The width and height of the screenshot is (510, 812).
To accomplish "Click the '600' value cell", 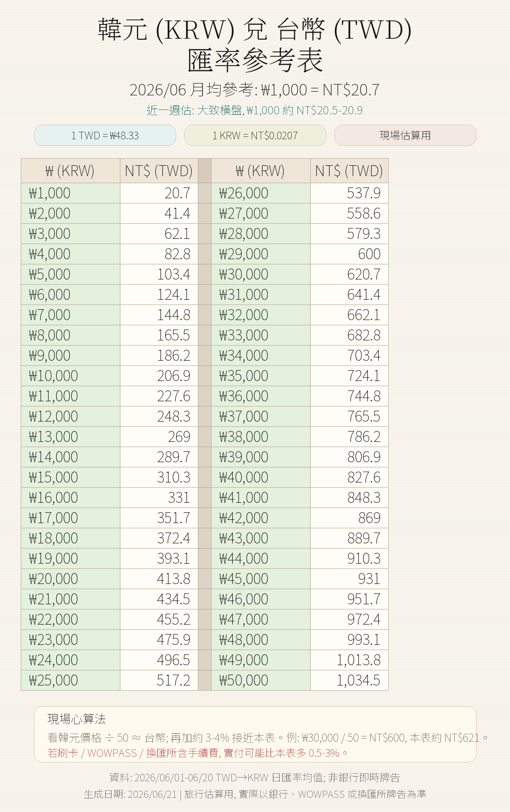I will (349, 254).
